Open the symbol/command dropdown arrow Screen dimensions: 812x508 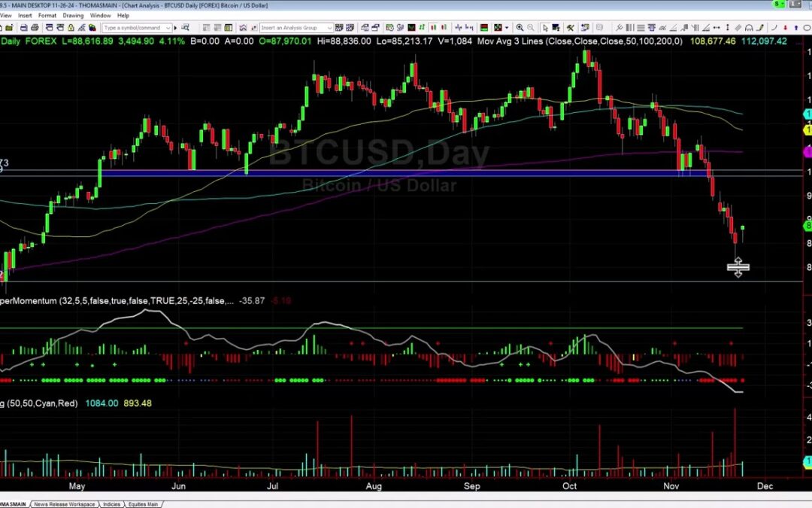(168, 27)
